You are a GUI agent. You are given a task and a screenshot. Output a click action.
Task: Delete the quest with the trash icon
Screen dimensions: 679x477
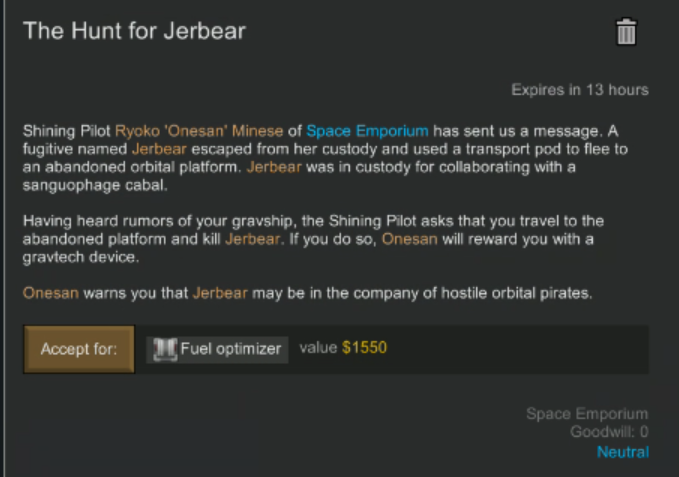tap(626, 32)
